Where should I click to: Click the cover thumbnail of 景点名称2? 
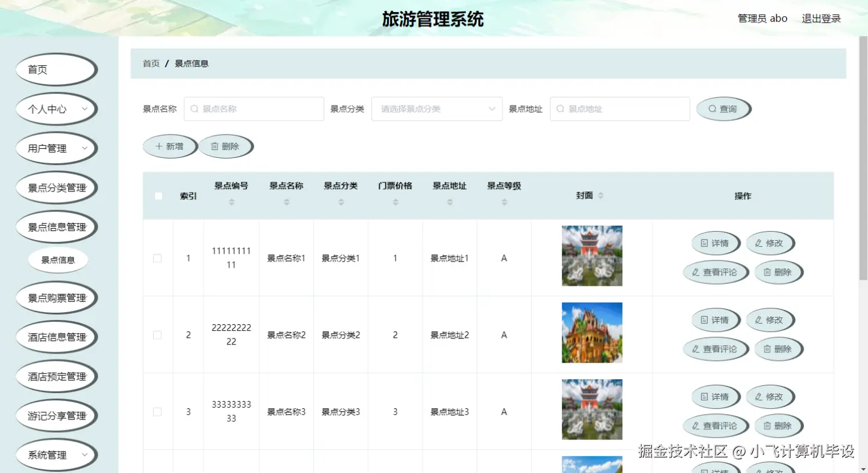click(x=592, y=333)
